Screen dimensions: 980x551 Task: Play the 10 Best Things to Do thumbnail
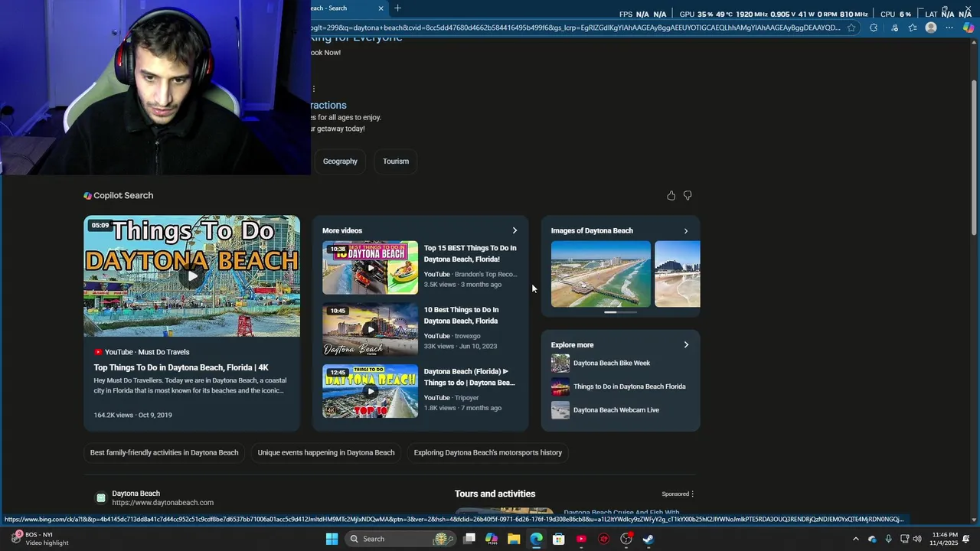[x=370, y=330]
